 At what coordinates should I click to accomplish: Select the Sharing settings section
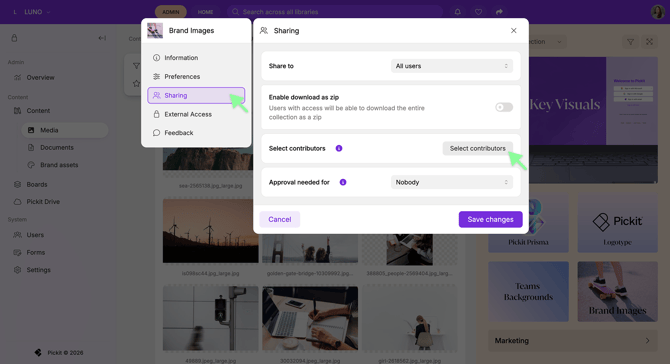[196, 95]
